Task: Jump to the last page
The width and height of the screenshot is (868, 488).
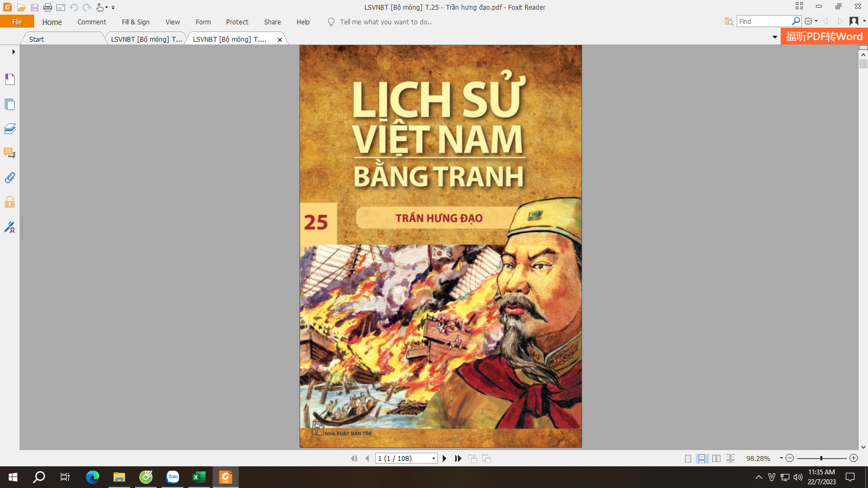Action: pyautogui.click(x=458, y=458)
